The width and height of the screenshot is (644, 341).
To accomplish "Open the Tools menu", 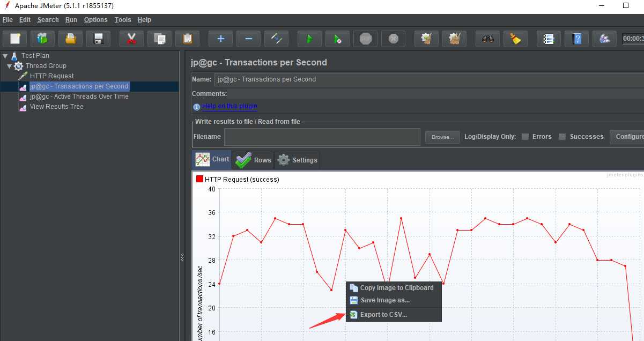I will click(x=123, y=20).
